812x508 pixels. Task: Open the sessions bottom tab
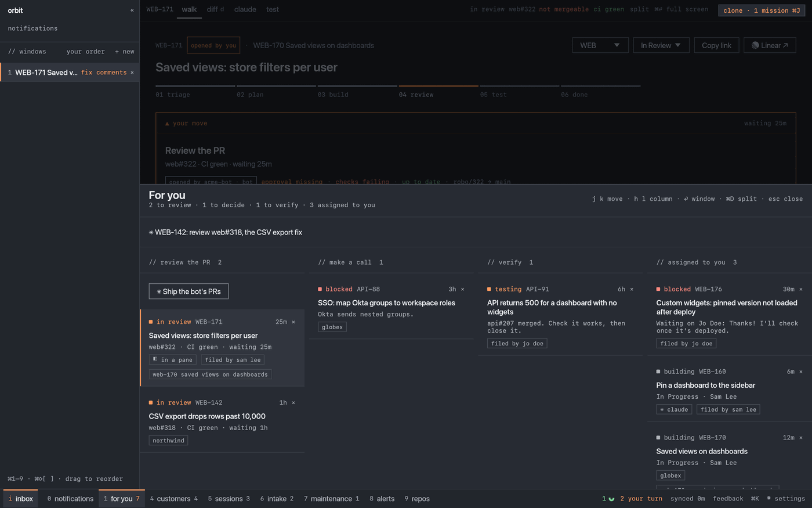coord(229,499)
